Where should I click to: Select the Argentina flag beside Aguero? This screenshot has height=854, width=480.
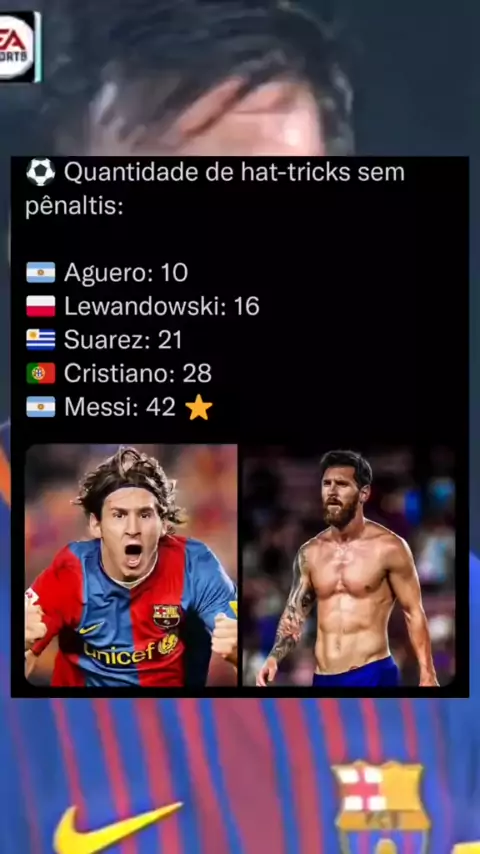41,272
